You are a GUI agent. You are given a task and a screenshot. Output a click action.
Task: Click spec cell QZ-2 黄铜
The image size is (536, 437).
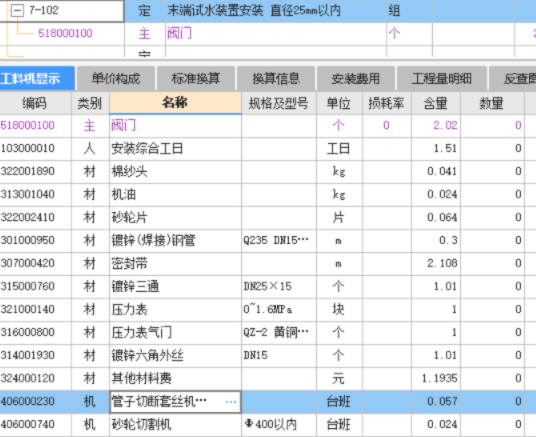[x=279, y=332]
